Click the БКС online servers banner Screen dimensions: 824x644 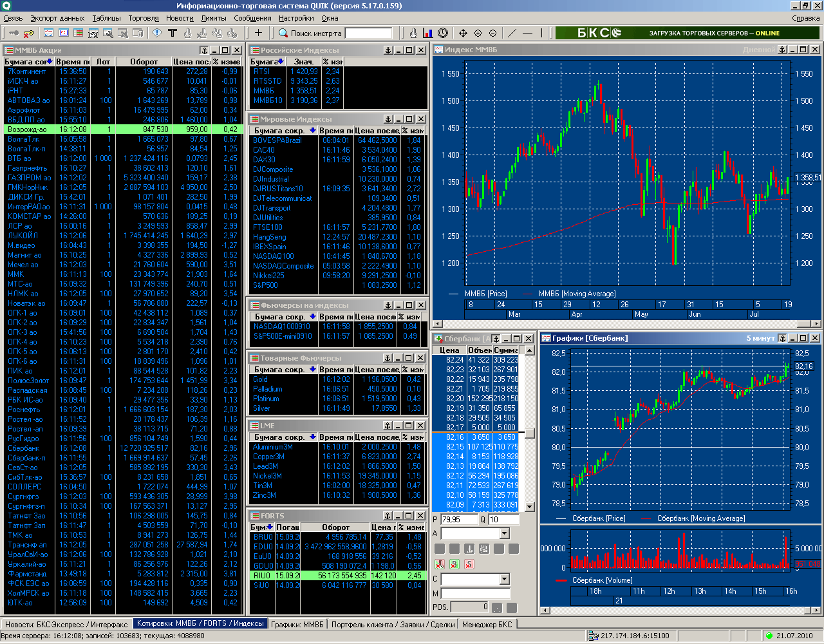click(x=688, y=33)
